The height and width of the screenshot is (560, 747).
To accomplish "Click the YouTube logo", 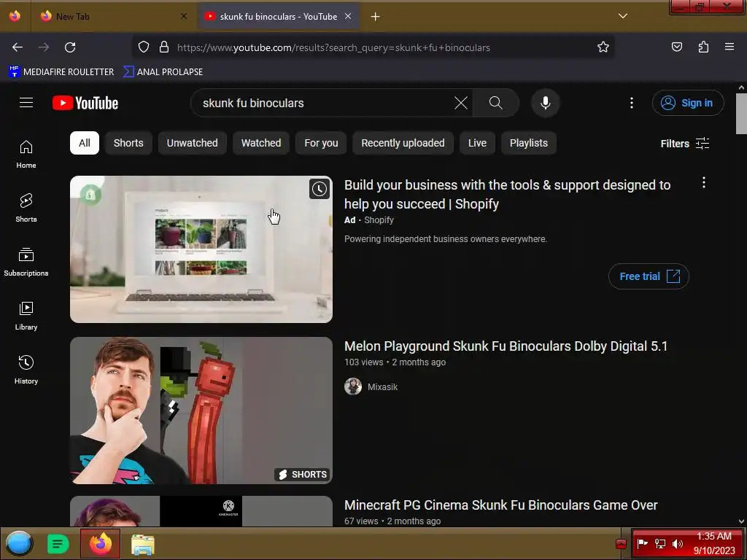I will [85, 103].
